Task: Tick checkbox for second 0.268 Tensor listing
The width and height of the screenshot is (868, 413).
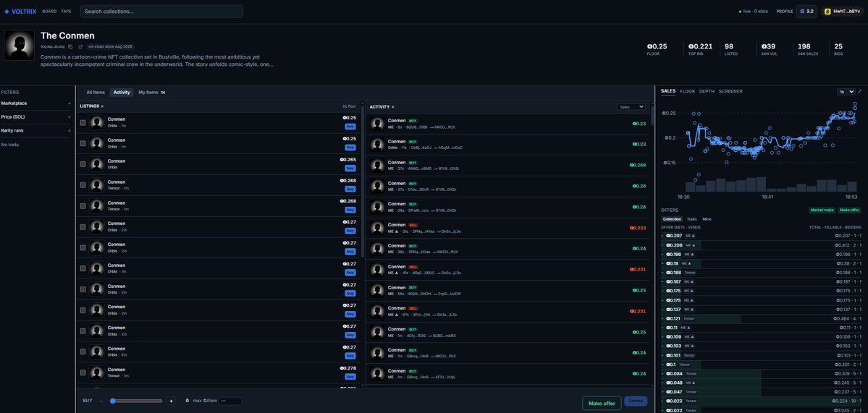Action: 83,205
